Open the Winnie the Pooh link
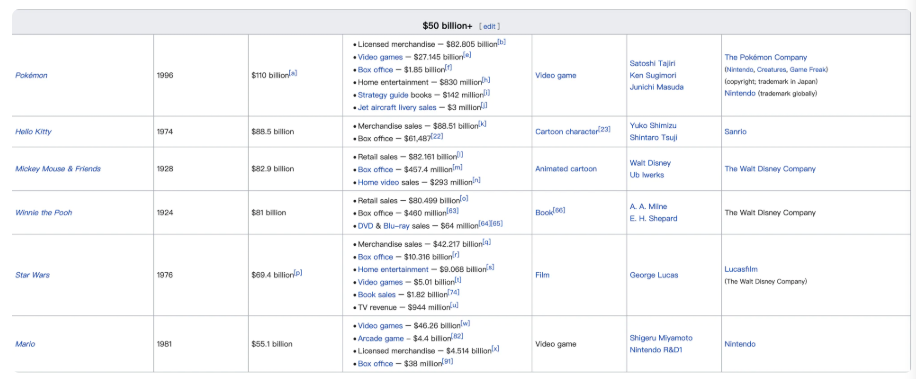Image resolution: width=916 pixels, height=379 pixels. coord(44,213)
